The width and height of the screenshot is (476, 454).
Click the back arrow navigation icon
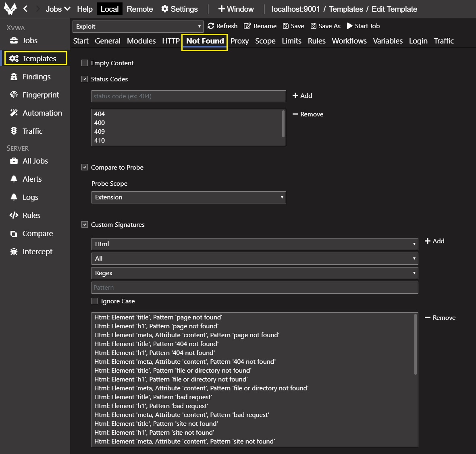[x=25, y=9]
